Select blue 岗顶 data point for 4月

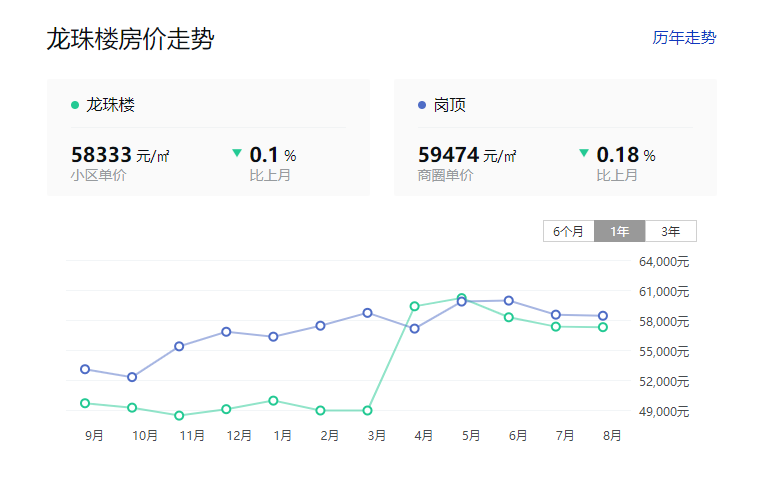tap(415, 329)
